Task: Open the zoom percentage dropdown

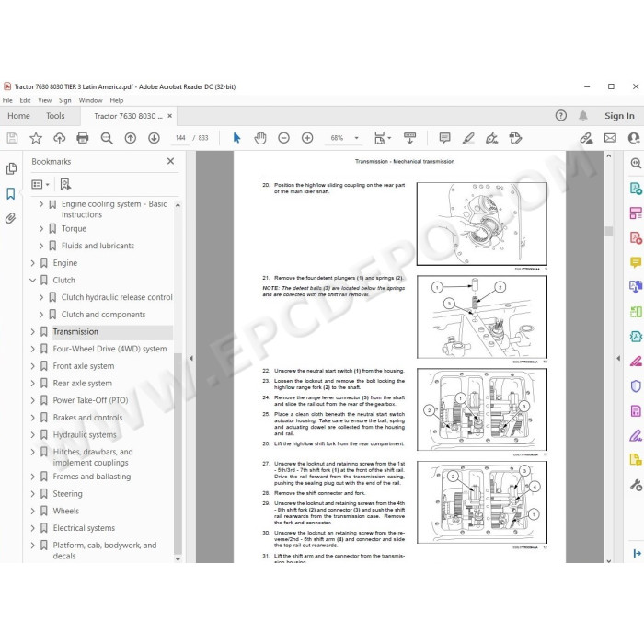Action: point(357,138)
